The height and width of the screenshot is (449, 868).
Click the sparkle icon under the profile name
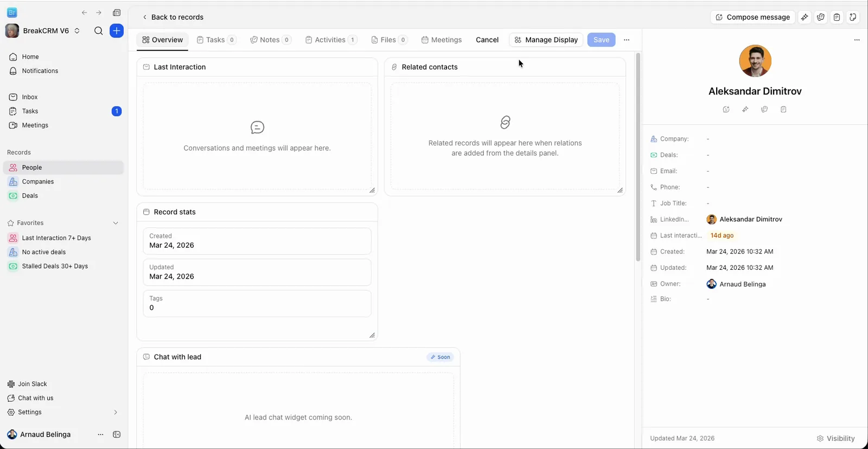point(745,110)
